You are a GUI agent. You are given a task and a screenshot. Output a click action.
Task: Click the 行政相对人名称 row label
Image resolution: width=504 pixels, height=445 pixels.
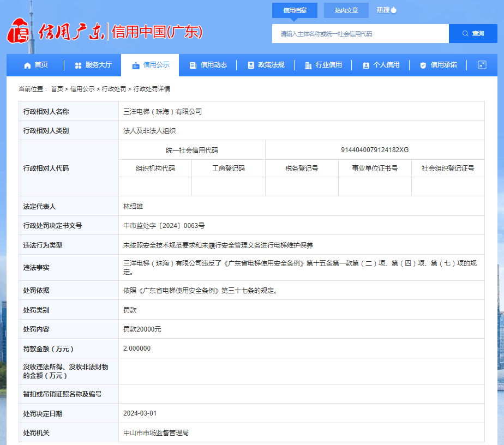click(x=46, y=111)
